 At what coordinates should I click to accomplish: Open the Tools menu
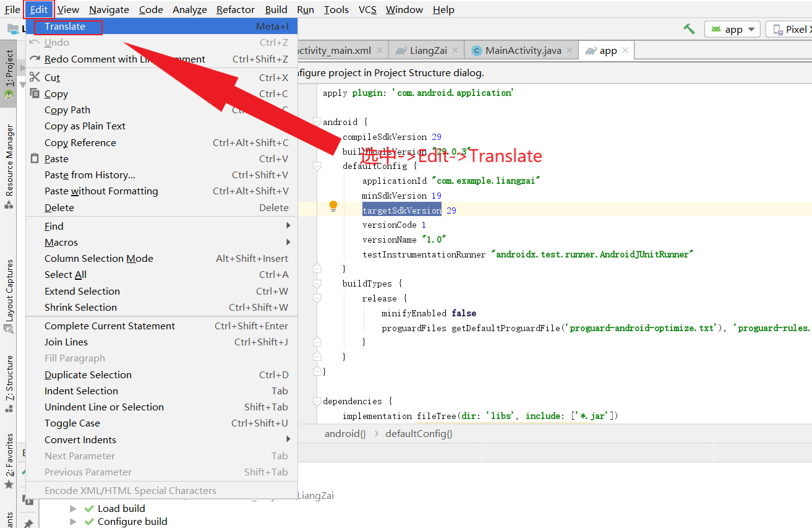336,9
